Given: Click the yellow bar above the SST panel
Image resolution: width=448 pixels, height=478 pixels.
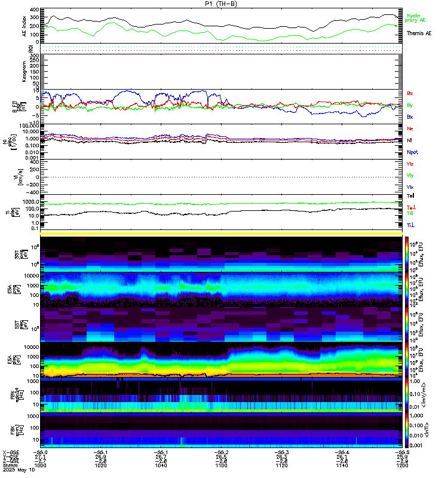Looking at the screenshot, I should [x=221, y=234].
